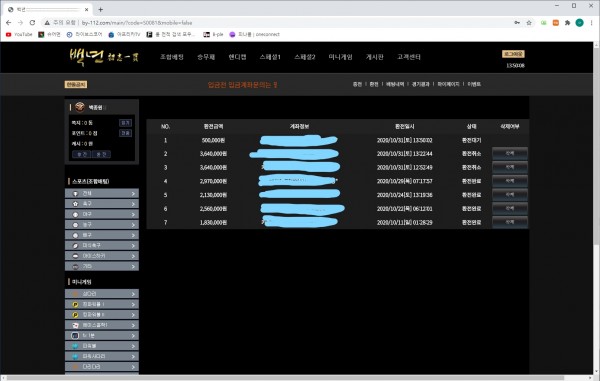Screen dimensions: 600x381
Task: Open the 게시판 menu
Action: click(375, 57)
